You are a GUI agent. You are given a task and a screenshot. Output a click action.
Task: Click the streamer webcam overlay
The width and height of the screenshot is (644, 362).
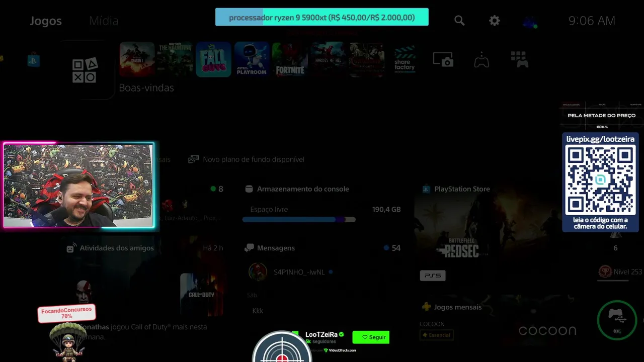coord(78,186)
